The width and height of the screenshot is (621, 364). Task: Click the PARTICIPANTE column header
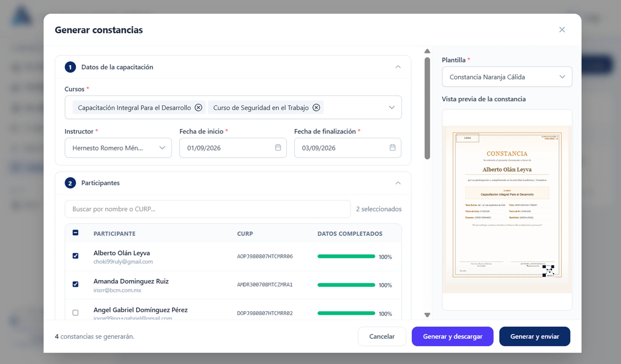(114, 234)
